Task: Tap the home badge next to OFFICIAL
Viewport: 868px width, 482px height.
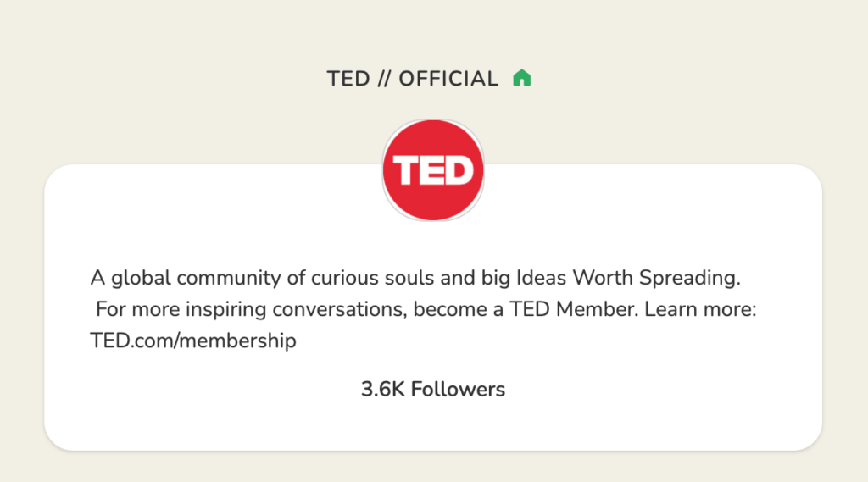Action: (x=521, y=78)
